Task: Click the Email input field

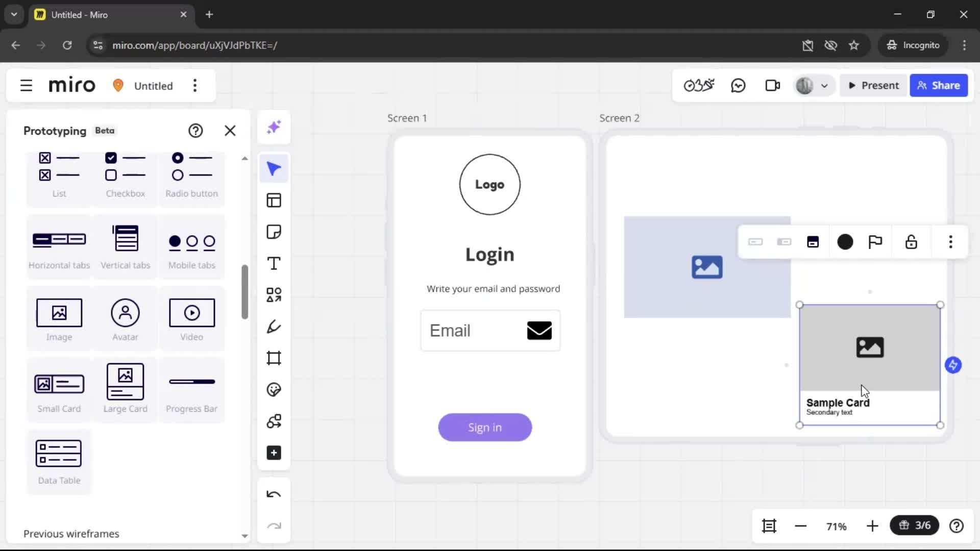Action: [491, 331]
